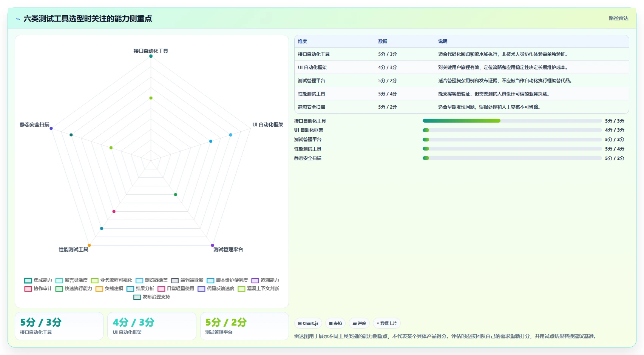Screen dimensions: 644x355
Task: Click the UI 自动化框架 progress bar
Action: [x=512, y=130]
